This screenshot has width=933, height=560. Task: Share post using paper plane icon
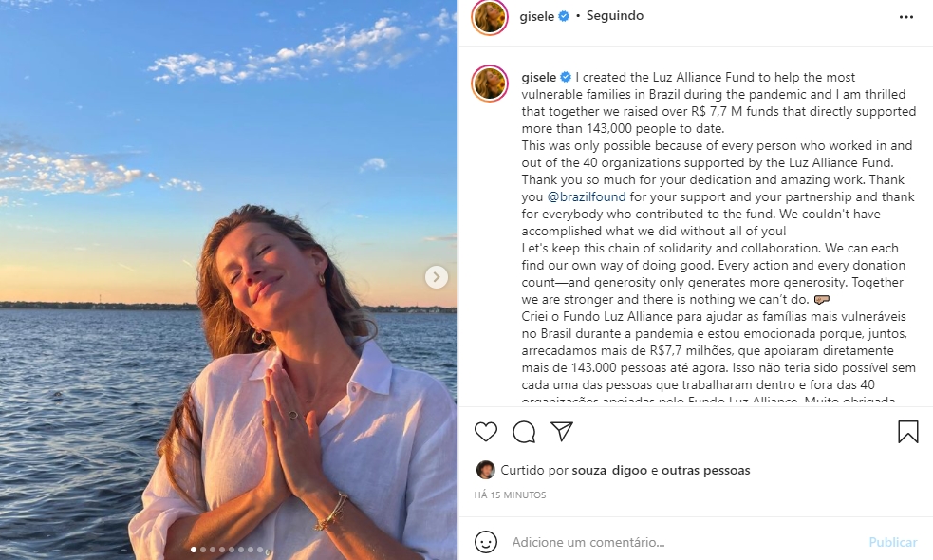(x=562, y=432)
